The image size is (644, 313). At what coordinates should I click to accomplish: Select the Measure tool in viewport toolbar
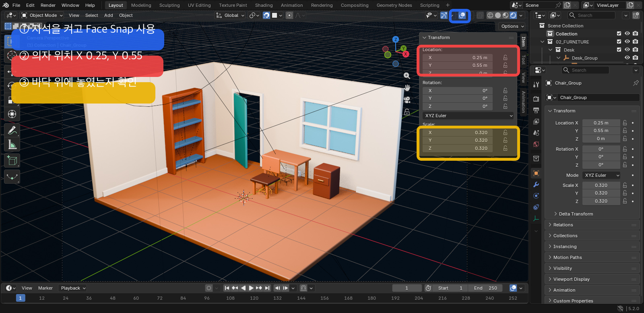[12, 144]
